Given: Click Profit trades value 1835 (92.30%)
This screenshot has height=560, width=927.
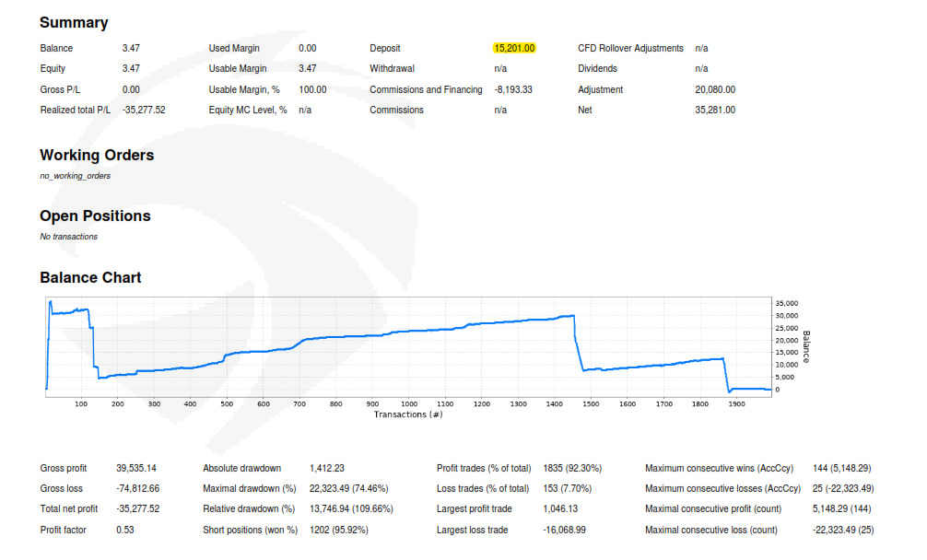Looking at the screenshot, I should click(x=572, y=469).
